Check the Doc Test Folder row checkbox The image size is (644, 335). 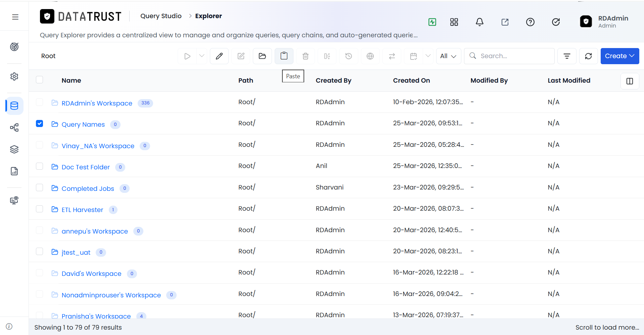coord(39,166)
